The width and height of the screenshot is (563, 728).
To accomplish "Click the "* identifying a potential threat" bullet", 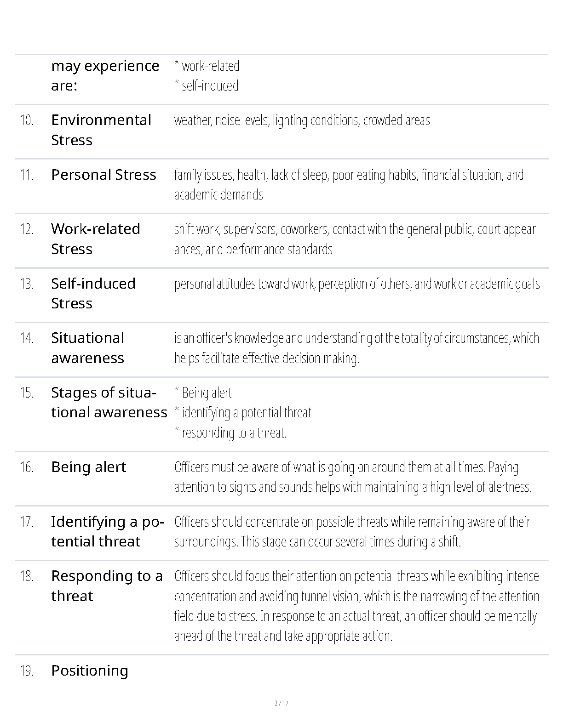I will (x=243, y=413).
